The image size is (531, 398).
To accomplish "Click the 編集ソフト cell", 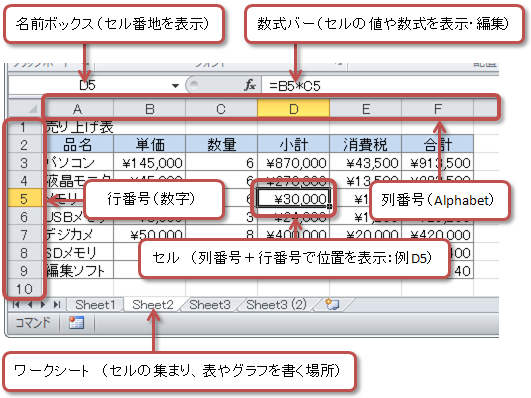I will pos(78,271).
